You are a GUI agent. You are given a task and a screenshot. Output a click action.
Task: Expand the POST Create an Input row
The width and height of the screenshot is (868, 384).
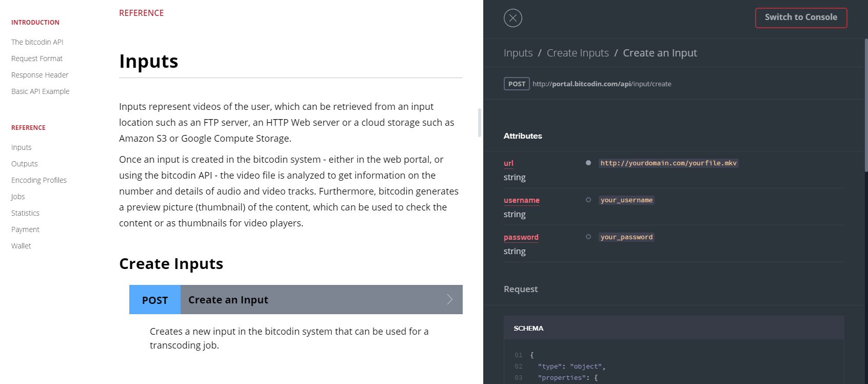pyautogui.click(x=296, y=299)
